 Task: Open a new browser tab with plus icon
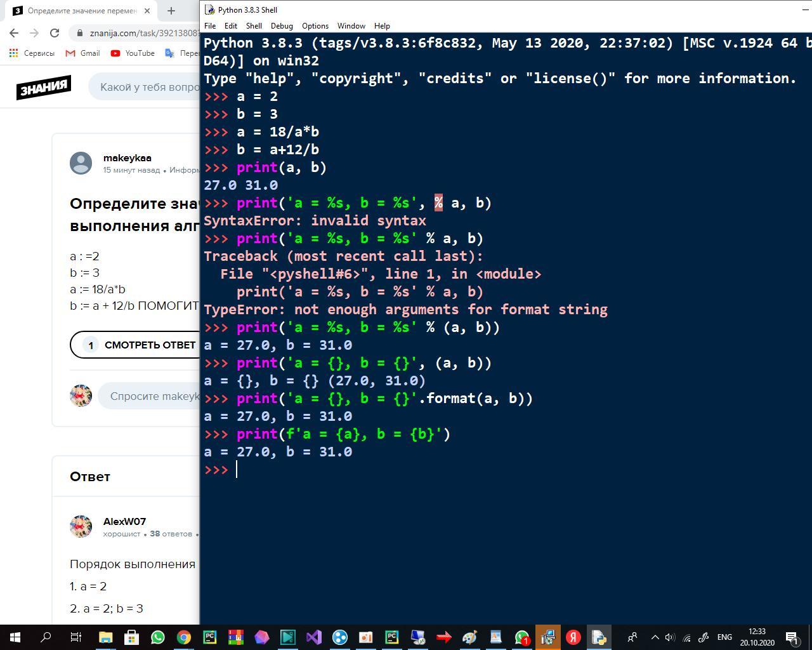(171, 11)
